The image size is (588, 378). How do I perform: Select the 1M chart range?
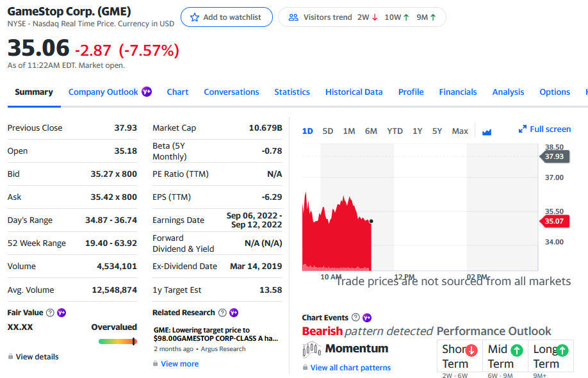348,131
